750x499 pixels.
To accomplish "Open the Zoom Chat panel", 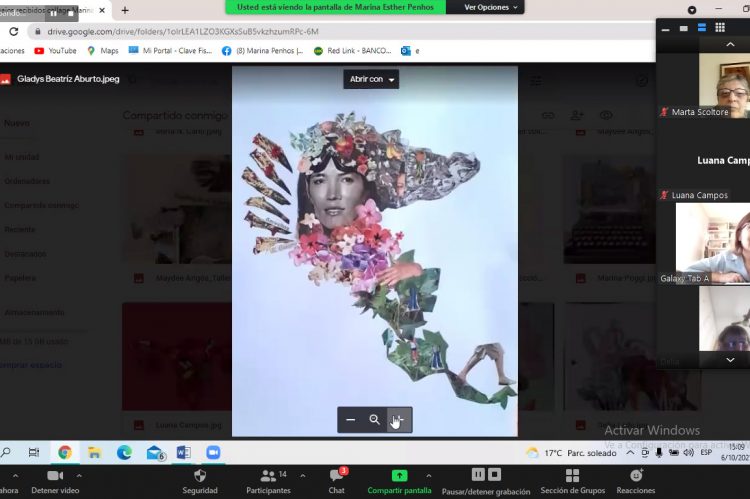I will 337,481.
